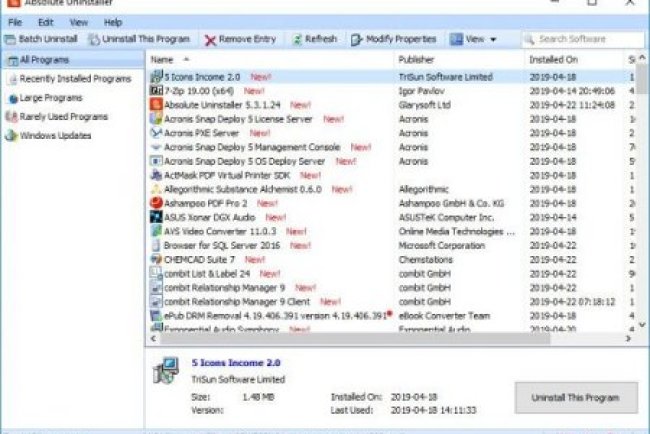Click vertical scrollbar down arrow
Image resolution: width=650 pixels, height=434 pixels.
coord(642,325)
